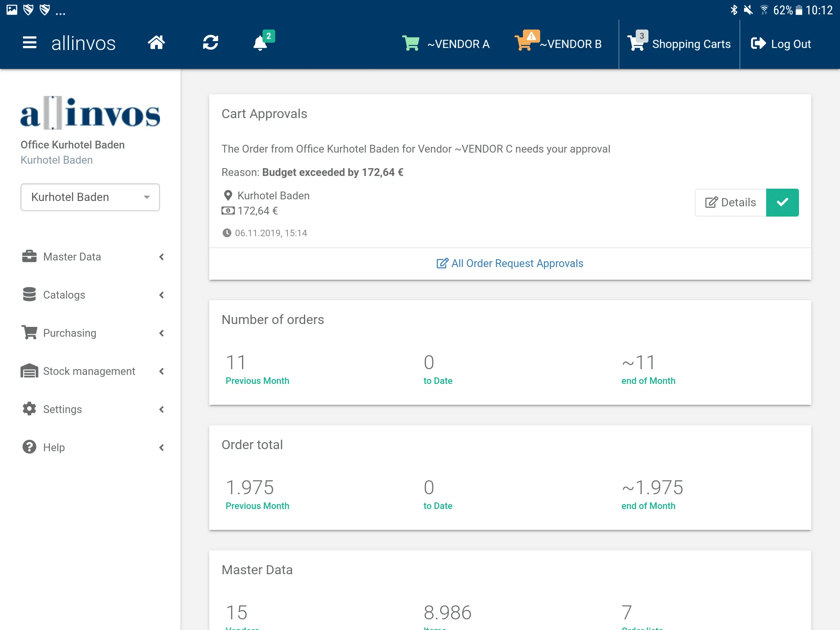The height and width of the screenshot is (630, 840).
Task: Open the hamburger menu icon
Action: point(30,43)
